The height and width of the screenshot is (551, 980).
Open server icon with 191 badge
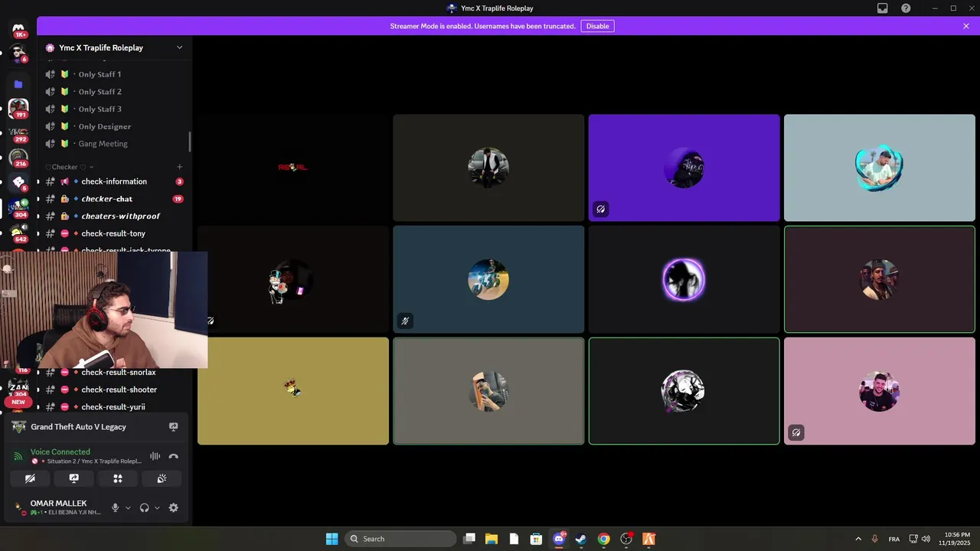point(18,108)
